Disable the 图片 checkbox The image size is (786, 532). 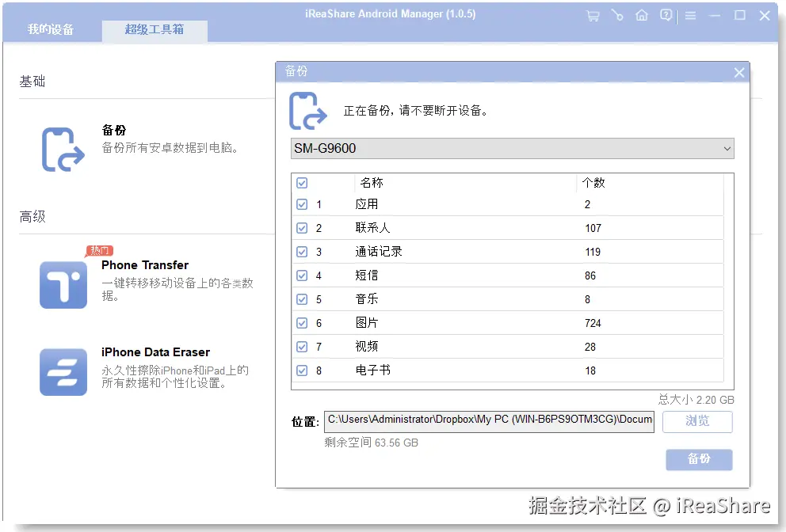[302, 322]
